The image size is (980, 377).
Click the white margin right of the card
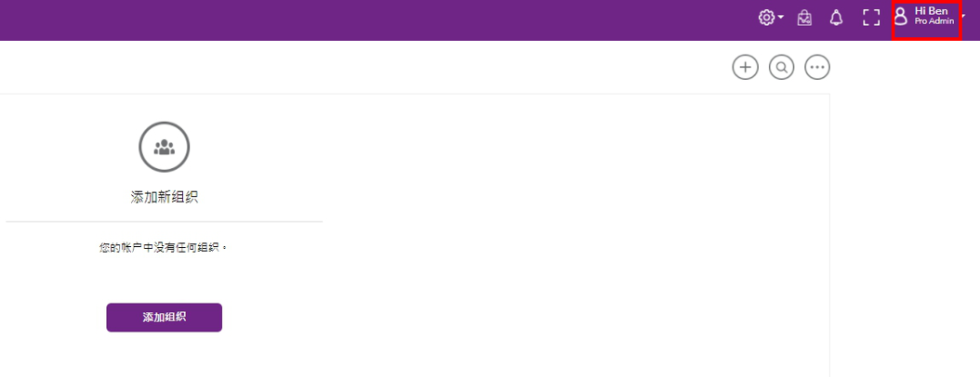pyautogui.click(x=905, y=218)
